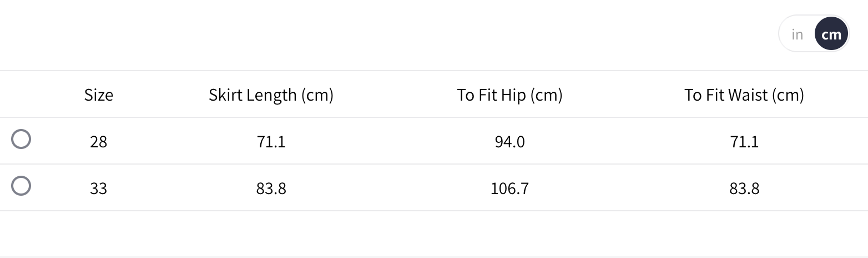
Task: Click the To Fit Hip (cm) header
Action: click(x=509, y=95)
